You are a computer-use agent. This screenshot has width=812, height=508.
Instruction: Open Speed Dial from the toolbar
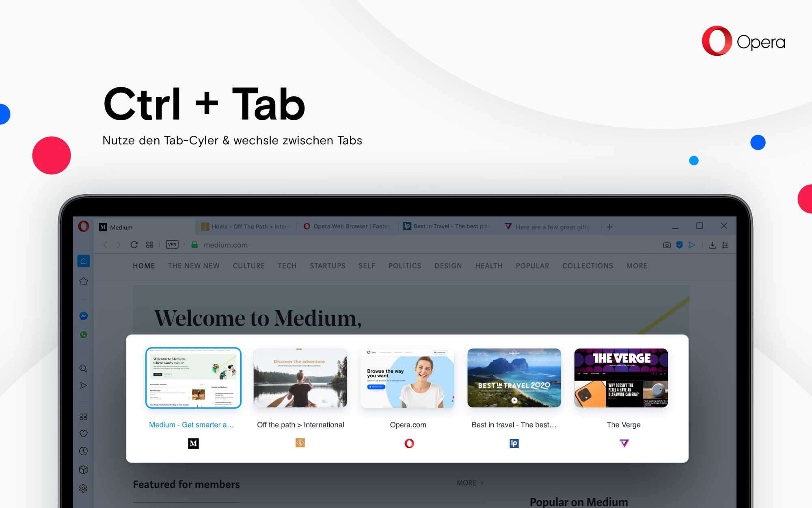pyautogui.click(x=150, y=245)
